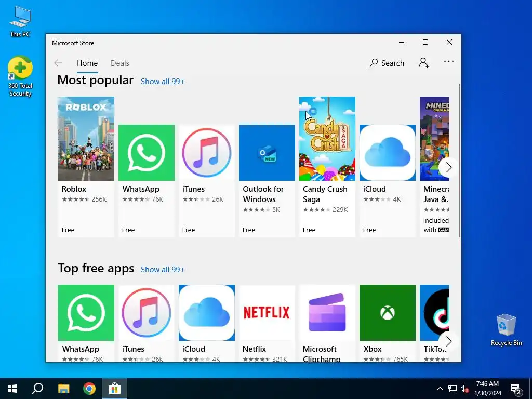Click the muted volume tray icon
532x399 pixels.
464,389
